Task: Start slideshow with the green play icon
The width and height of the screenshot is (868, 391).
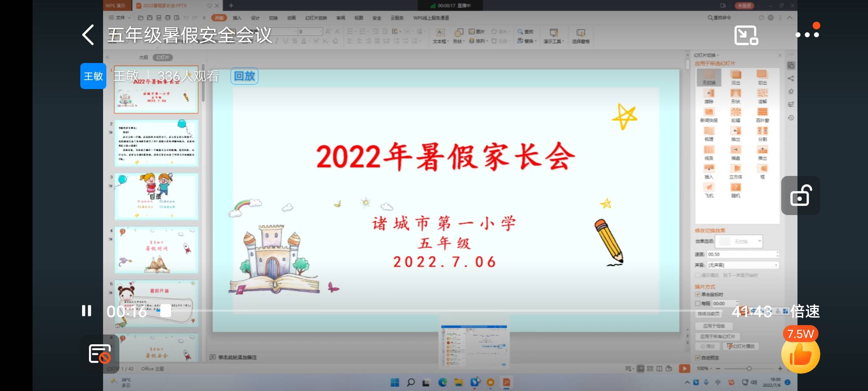Action: (x=684, y=368)
